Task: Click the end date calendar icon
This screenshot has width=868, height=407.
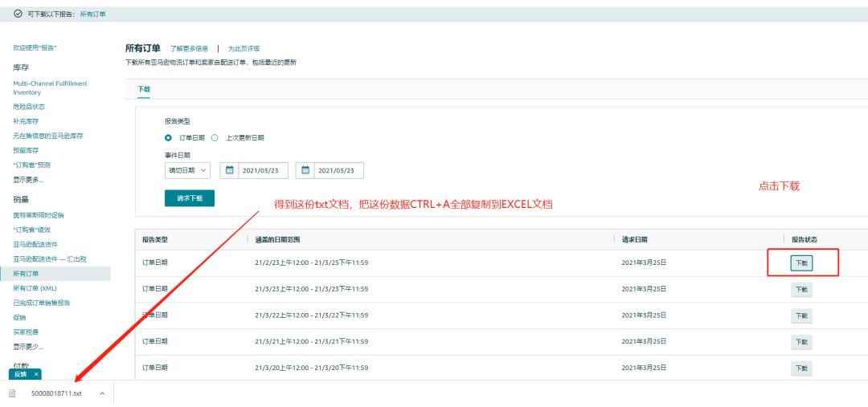Action: [x=305, y=171]
